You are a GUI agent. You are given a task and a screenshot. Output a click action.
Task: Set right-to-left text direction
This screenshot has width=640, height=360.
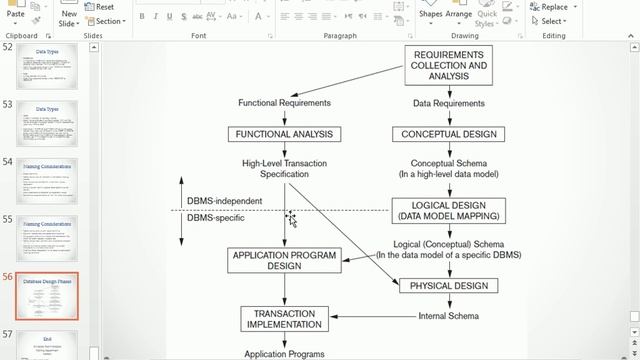pyautogui.click(x=362, y=17)
